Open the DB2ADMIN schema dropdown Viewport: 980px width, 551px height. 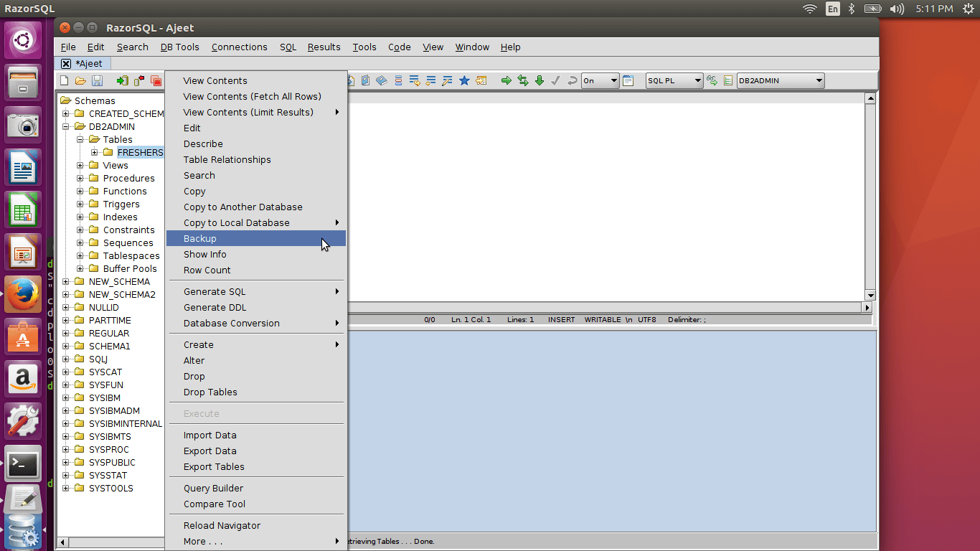781,81
